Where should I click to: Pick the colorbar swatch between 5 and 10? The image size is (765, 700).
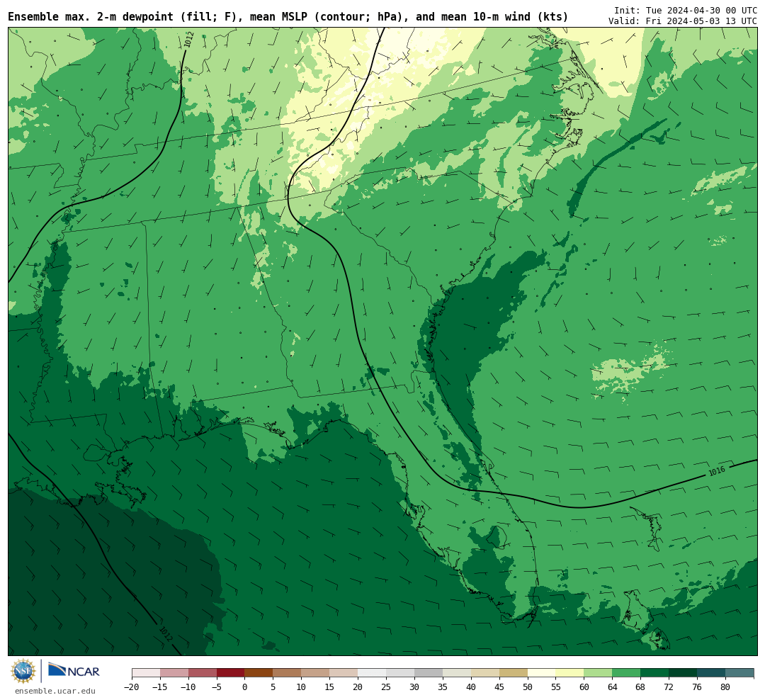[288, 673]
